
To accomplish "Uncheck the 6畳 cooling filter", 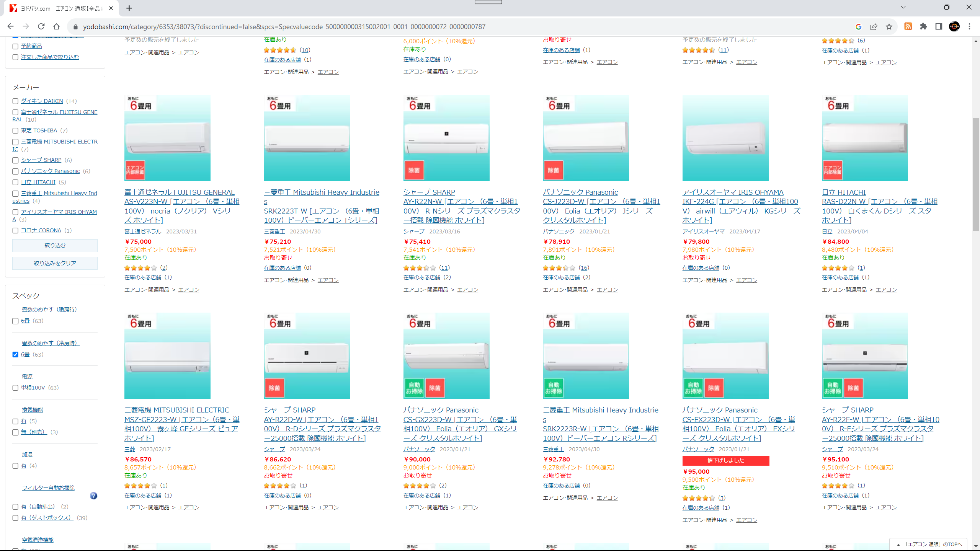I will tap(15, 355).
